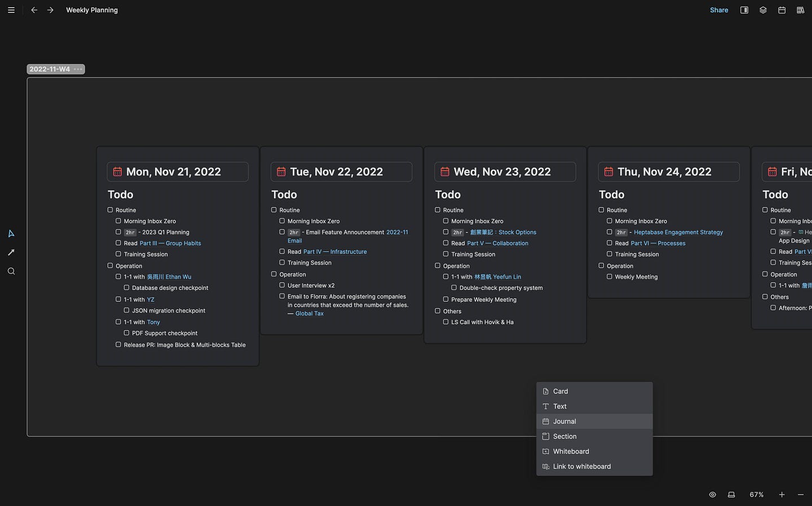Check JSON migration checkpoint task
The height and width of the screenshot is (506, 812).
pyautogui.click(x=126, y=310)
